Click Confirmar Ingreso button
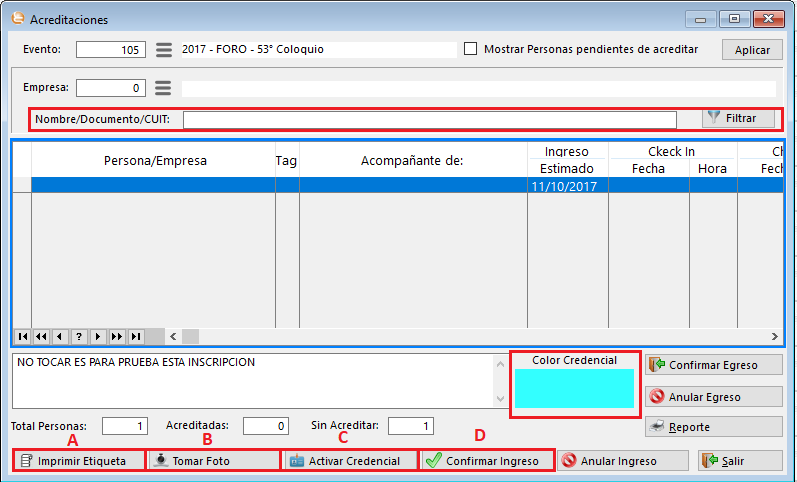The image size is (797, 482). 485,461
